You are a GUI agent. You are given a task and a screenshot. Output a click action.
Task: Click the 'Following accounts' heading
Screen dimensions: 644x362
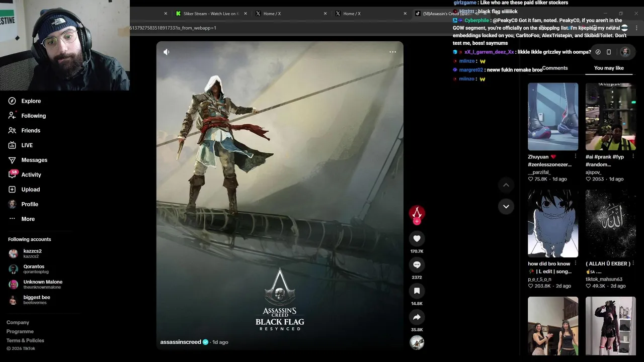tap(29, 239)
